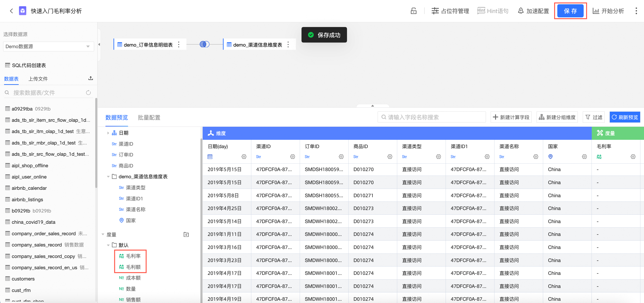644x303 pixels.
Task: Open settings gear for 订单ID column
Action: coord(341,156)
